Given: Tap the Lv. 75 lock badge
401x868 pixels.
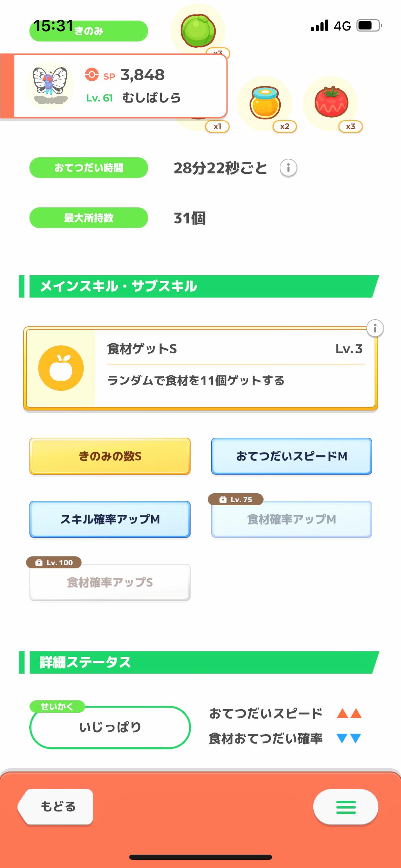Looking at the screenshot, I should tap(235, 499).
